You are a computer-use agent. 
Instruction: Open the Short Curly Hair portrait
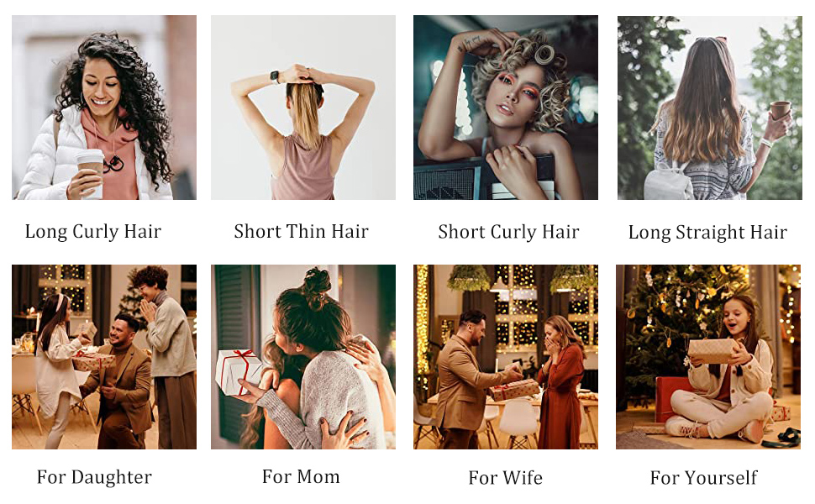506,108
